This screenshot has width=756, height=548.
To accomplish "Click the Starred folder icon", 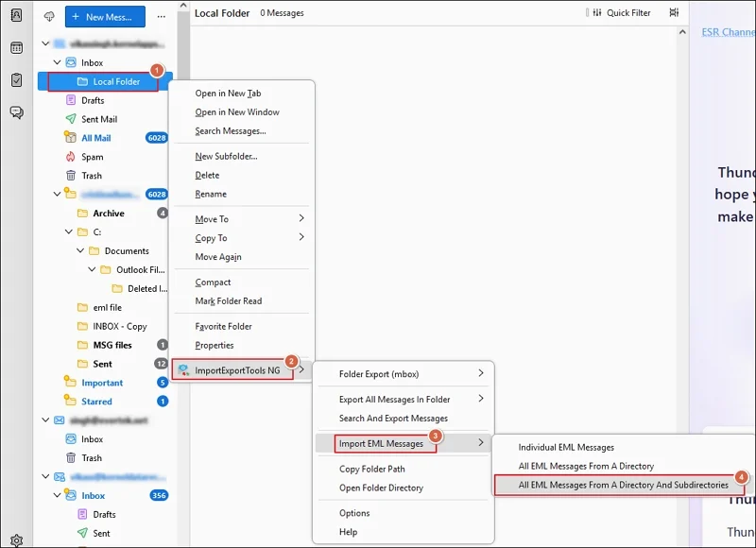I will (70, 401).
